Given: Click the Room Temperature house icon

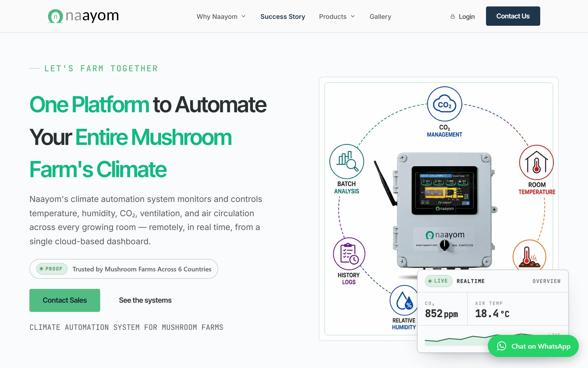Looking at the screenshot, I should [x=537, y=162].
